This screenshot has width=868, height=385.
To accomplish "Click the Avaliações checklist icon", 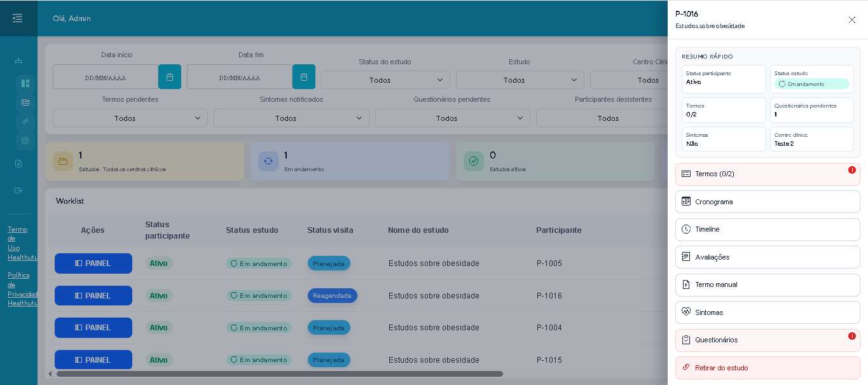I will click(x=686, y=257).
